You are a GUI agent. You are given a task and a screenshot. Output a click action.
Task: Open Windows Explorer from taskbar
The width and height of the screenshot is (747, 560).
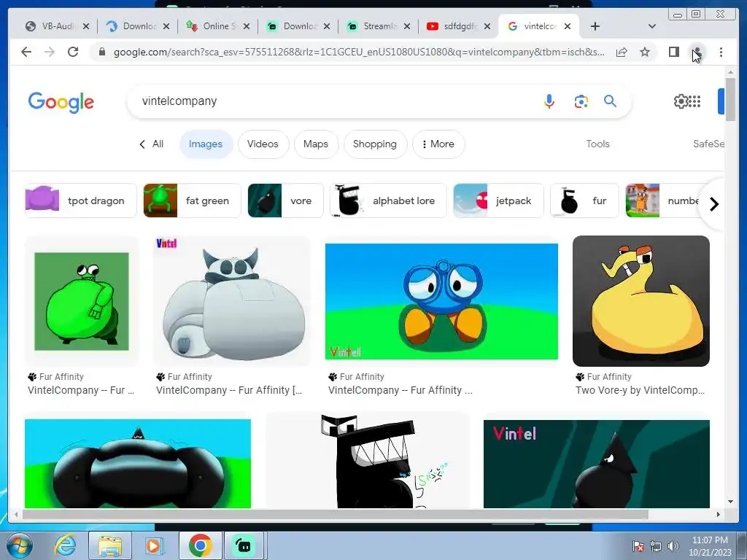click(110, 545)
